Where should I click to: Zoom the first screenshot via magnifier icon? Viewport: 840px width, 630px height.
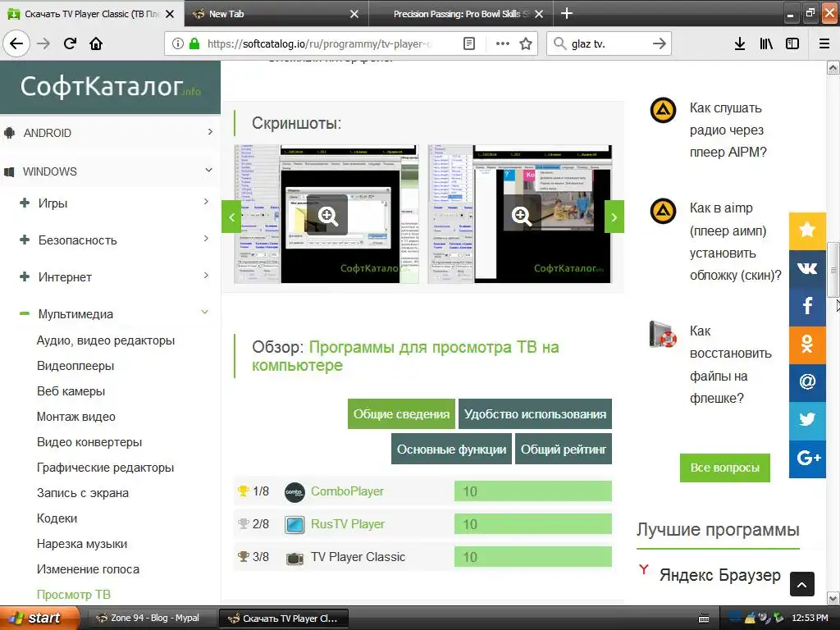(327, 216)
